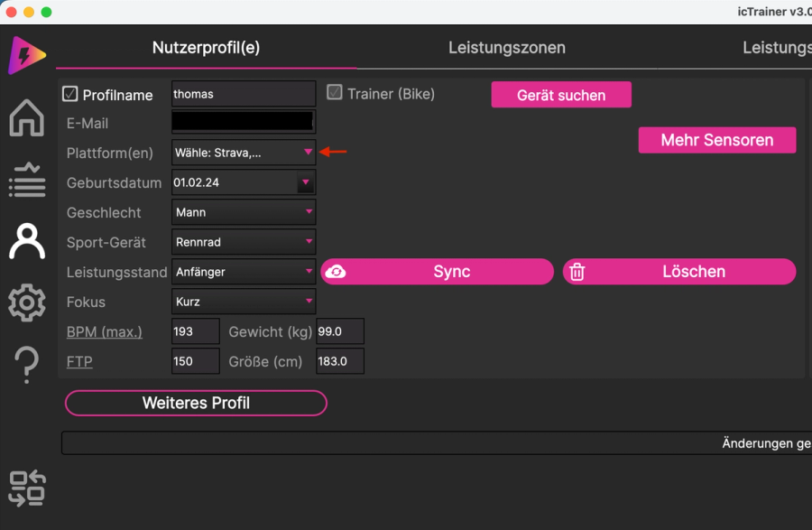Open the help question mark icon
Screen dimensions: 812x530
pos(26,366)
